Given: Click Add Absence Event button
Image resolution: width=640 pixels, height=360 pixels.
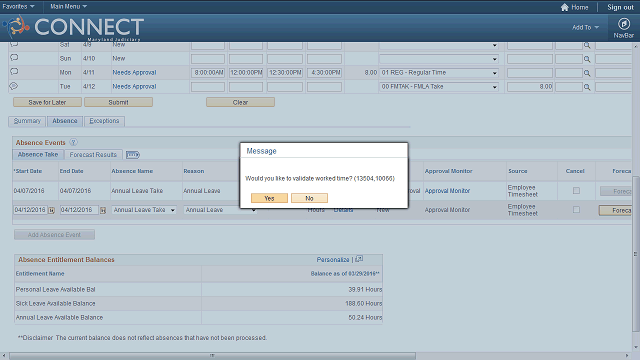Looking at the screenshot, I should coord(54,235).
